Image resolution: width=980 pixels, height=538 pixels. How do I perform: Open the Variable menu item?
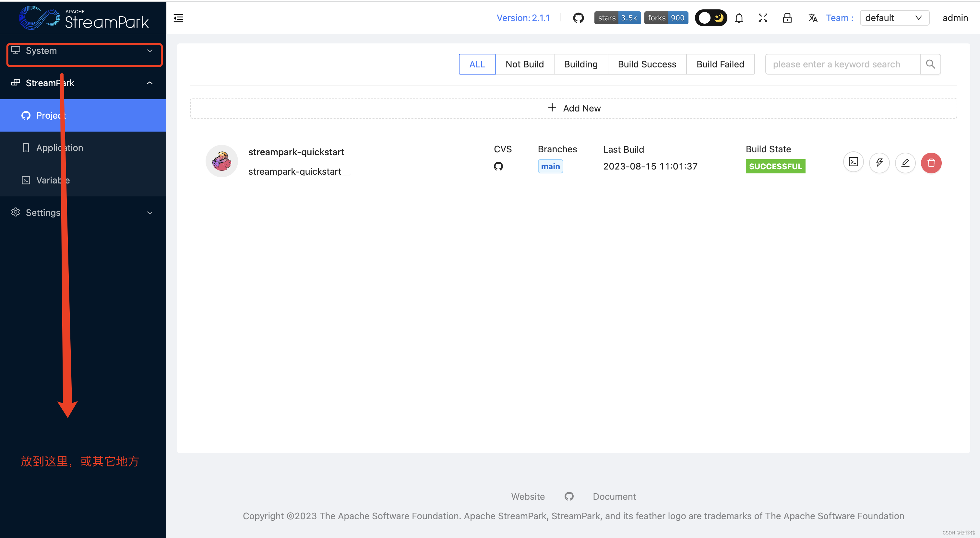pos(53,180)
